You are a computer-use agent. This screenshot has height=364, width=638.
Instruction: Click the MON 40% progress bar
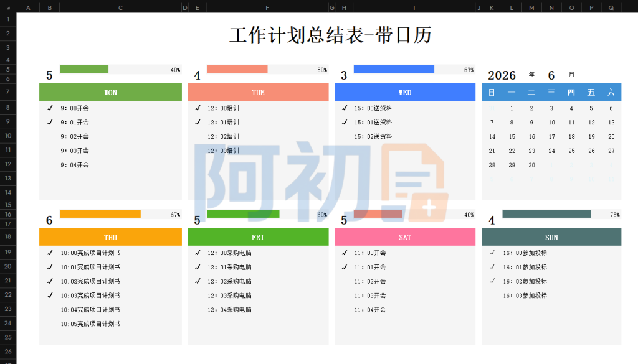[84, 69]
